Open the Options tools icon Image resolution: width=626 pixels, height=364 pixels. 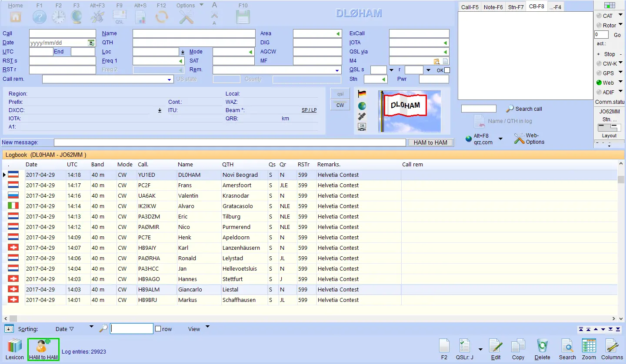pos(186,17)
